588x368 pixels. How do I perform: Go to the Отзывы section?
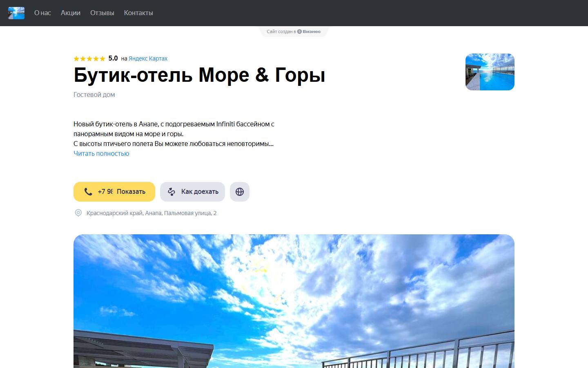(102, 13)
